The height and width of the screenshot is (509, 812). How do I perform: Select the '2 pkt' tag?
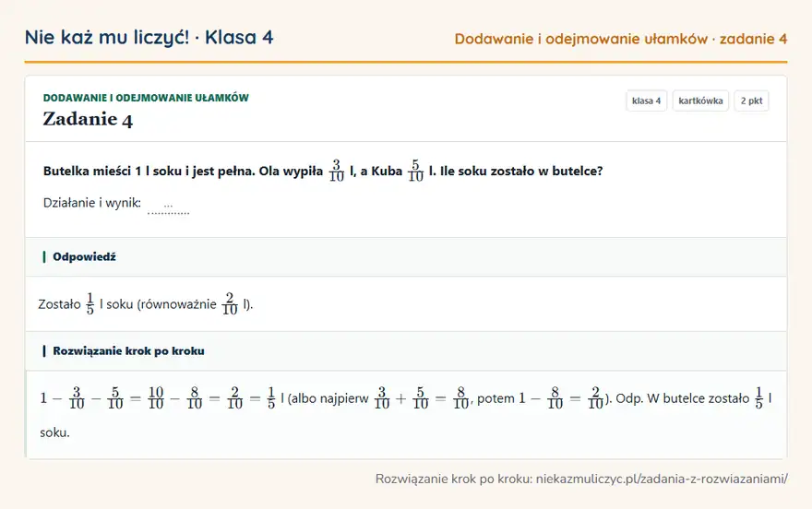coord(751,101)
